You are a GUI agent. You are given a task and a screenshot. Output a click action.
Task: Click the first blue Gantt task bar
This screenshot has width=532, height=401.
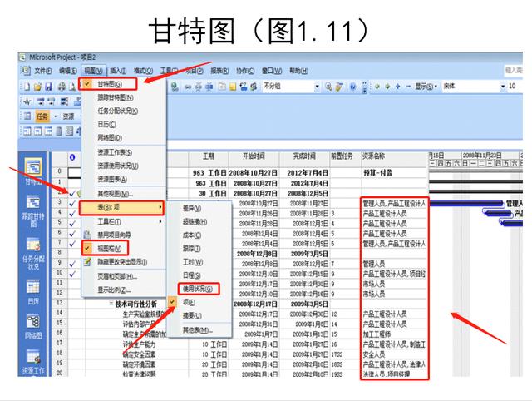465,203
